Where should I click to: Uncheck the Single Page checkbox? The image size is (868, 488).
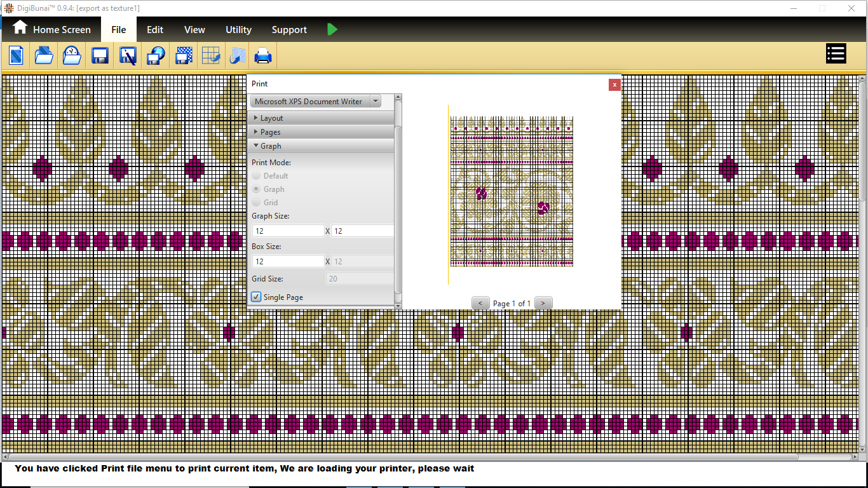click(x=256, y=297)
